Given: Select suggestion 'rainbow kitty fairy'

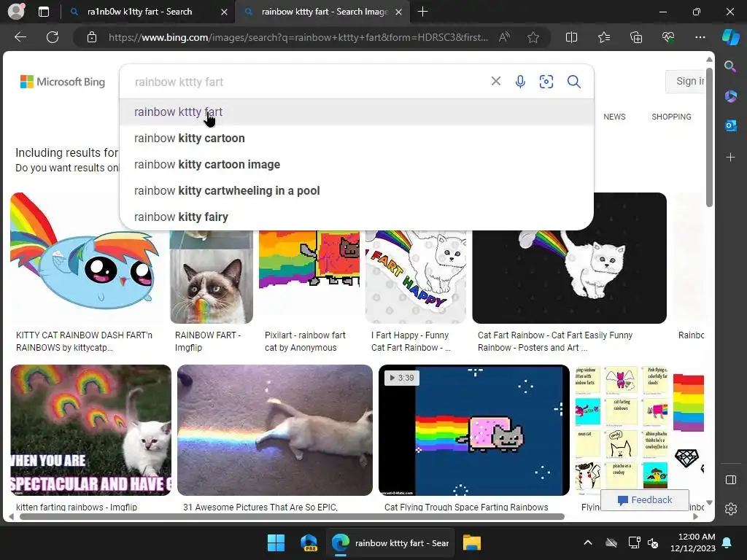Looking at the screenshot, I should [x=356, y=217].
